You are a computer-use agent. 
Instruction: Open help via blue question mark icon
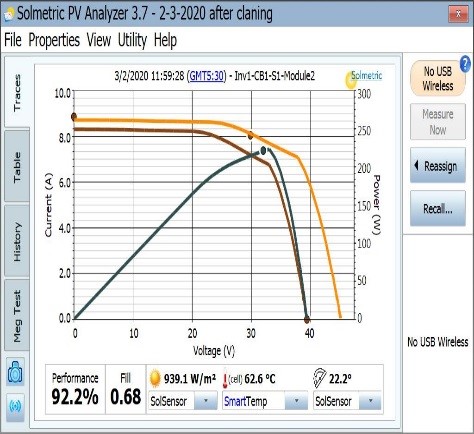pyautogui.click(x=465, y=64)
